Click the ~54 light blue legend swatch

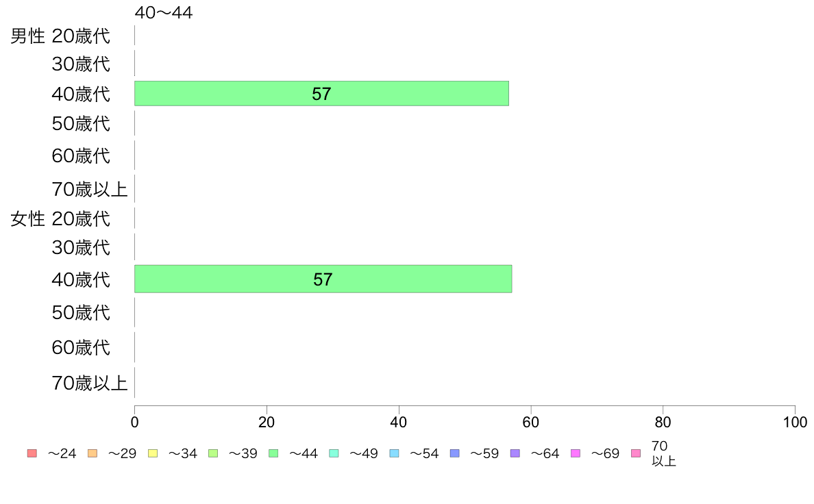click(394, 453)
